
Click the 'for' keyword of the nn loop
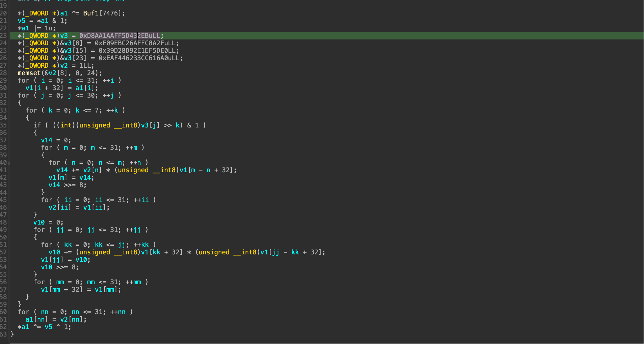[23, 312]
